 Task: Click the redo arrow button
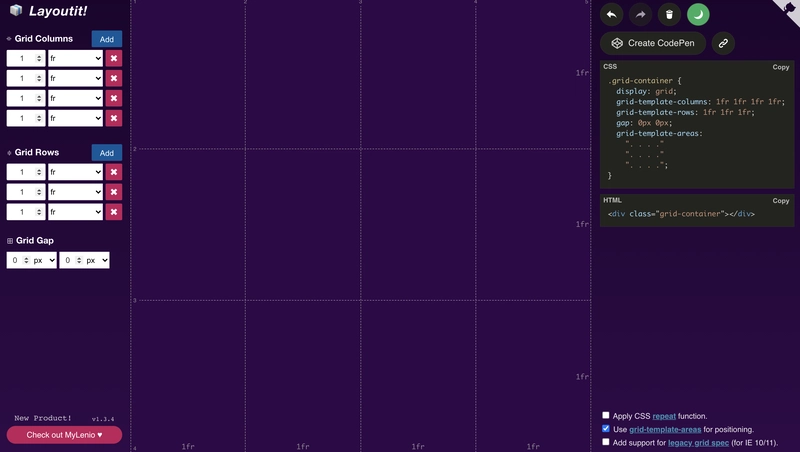(640, 14)
